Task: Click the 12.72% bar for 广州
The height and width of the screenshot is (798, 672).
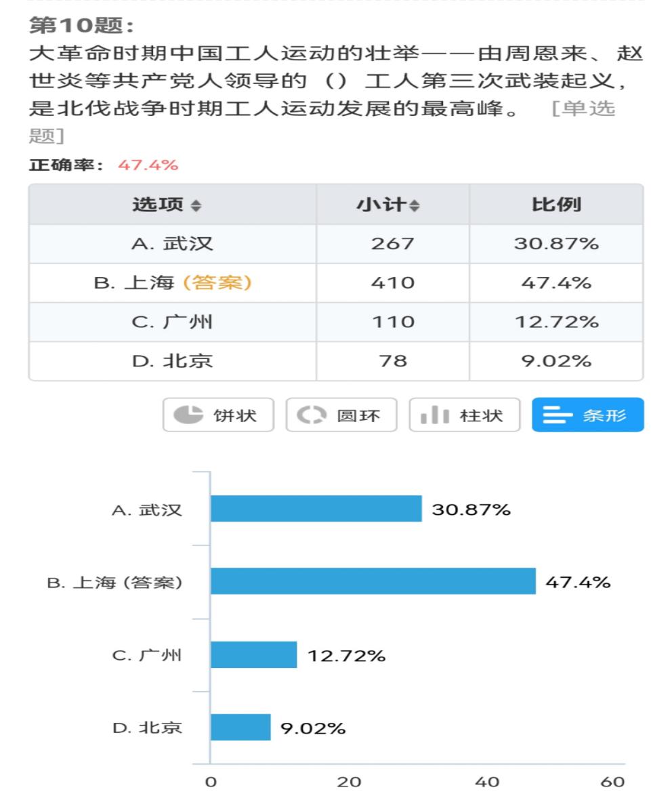Action: [x=253, y=654]
